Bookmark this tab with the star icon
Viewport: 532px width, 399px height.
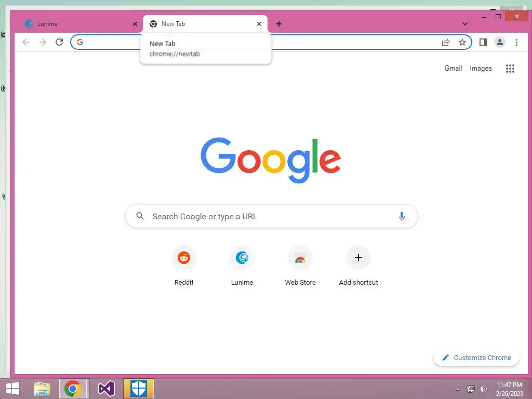pyautogui.click(x=462, y=42)
